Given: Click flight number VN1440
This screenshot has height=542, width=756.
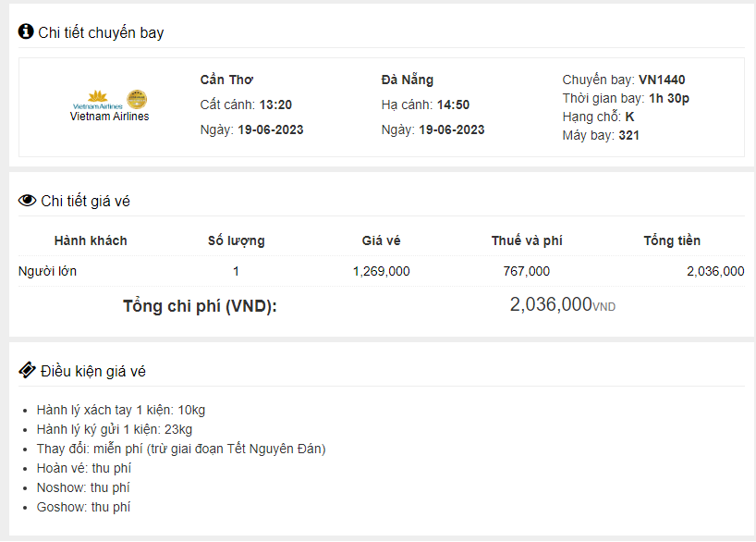Looking at the screenshot, I should tap(662, 80).
